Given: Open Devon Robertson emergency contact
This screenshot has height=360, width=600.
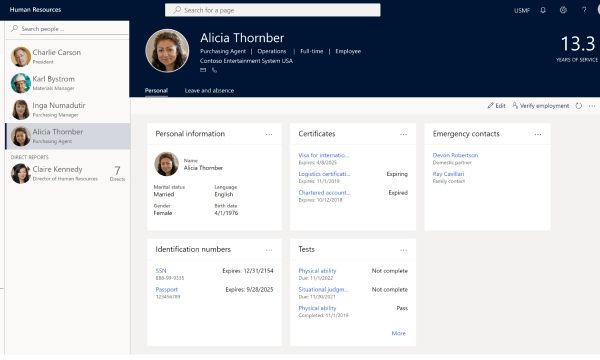Looking at the screenshot, I should click(x=455, y=155).
